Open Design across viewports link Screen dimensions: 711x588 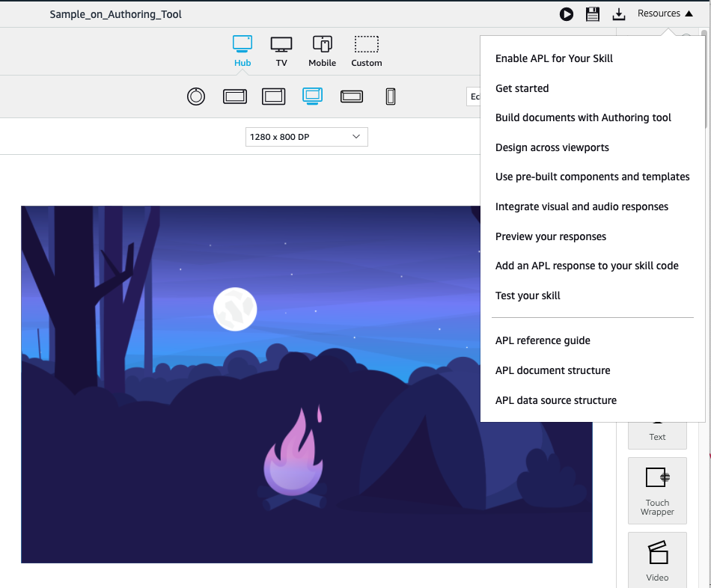point(552,147)
